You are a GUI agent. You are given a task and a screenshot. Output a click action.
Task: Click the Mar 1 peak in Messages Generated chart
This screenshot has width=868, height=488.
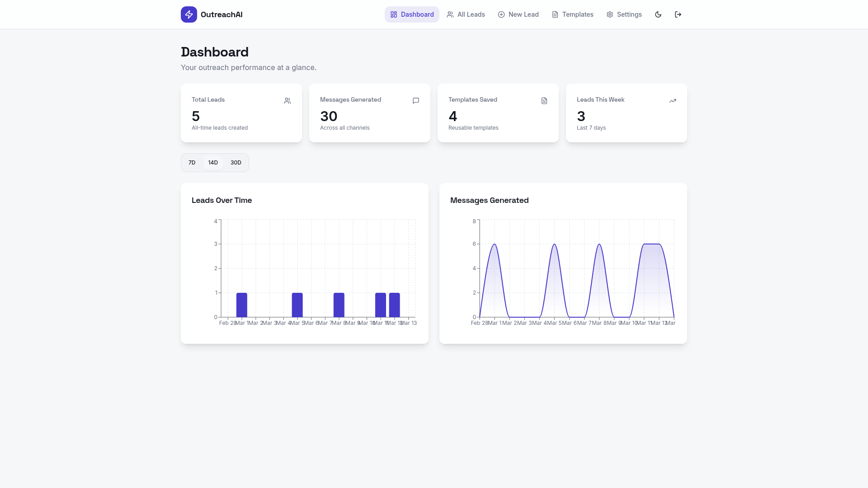click(x=495, y=244)
